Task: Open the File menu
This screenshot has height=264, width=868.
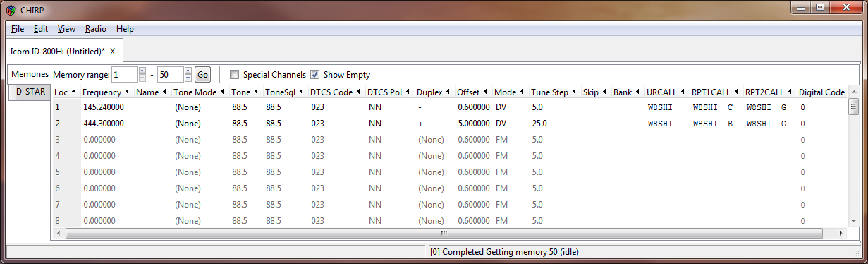Action: click(18, 29)
